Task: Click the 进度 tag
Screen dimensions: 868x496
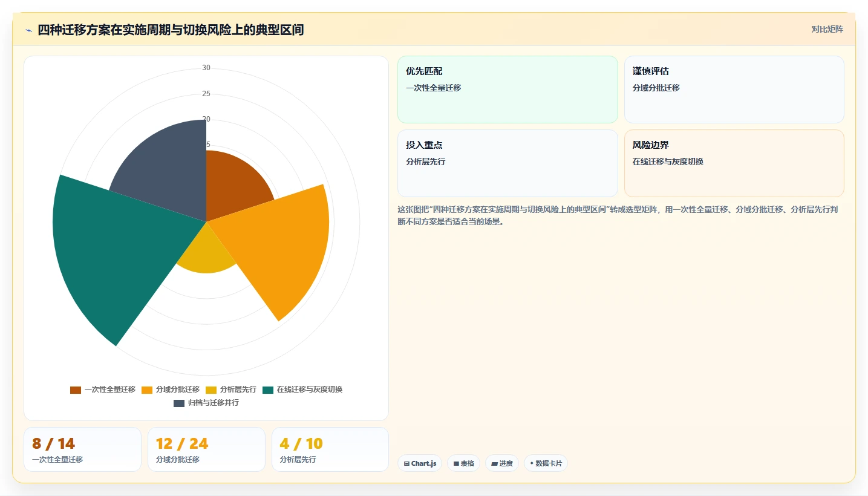Action: (502, 463)
